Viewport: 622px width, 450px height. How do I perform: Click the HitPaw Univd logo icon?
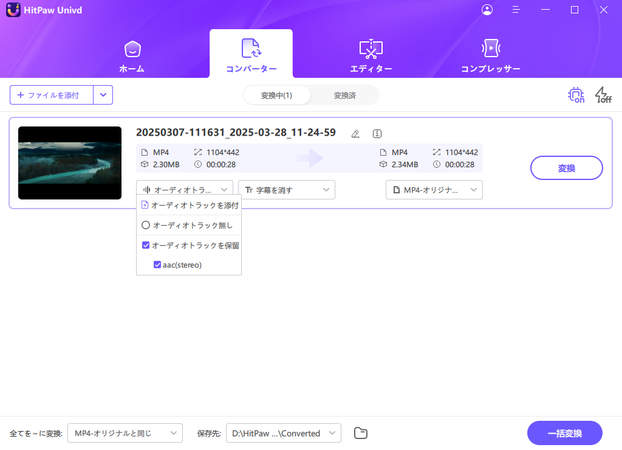pos(13,10)
